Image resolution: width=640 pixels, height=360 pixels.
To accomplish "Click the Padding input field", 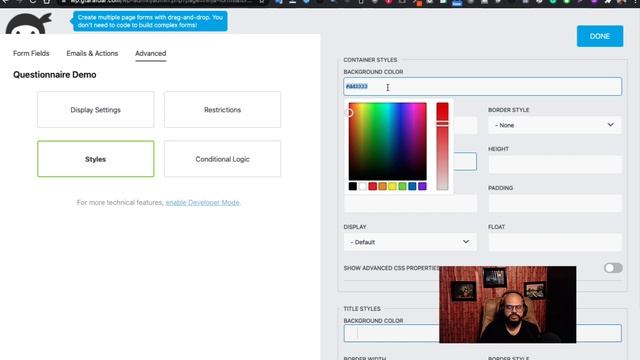I will (x=555, y=203).
